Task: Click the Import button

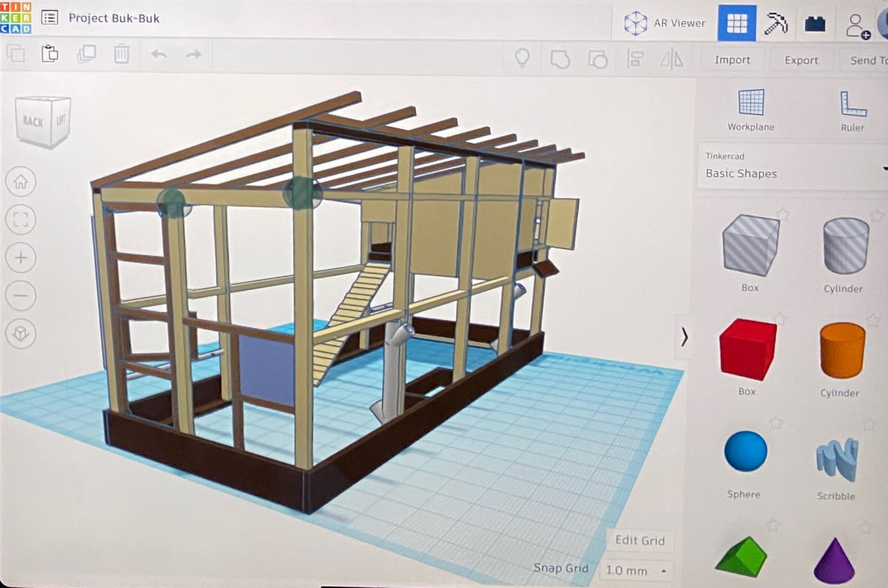Action: click(732, 60)
